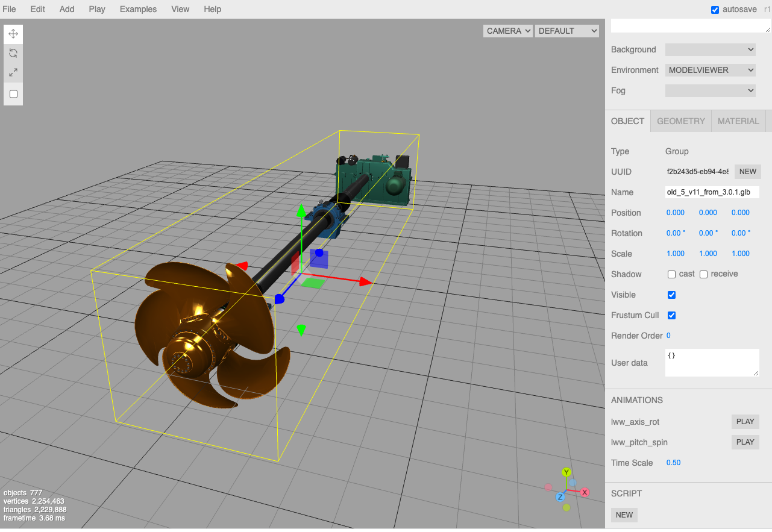Open the Play menu

point(97,9)
